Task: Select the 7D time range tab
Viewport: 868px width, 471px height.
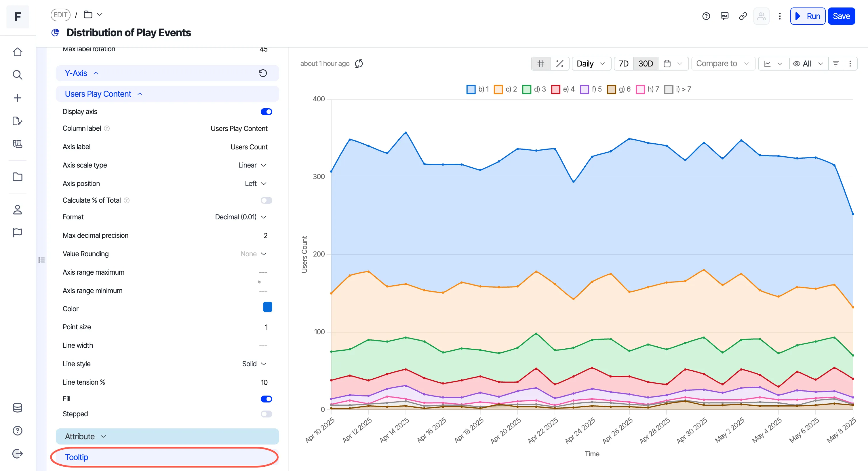Action: (623, 63)
